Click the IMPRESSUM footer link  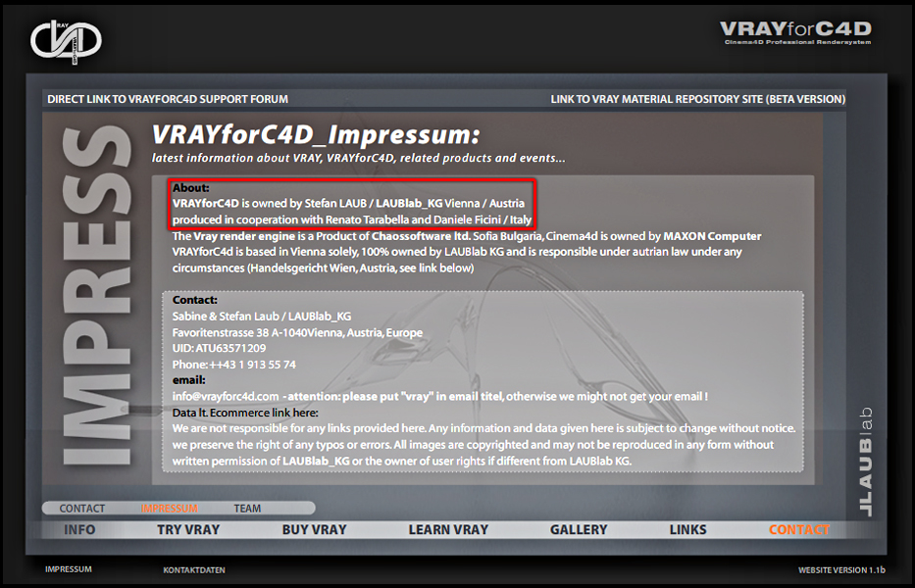pyautogui.click(x=69, y=569)
